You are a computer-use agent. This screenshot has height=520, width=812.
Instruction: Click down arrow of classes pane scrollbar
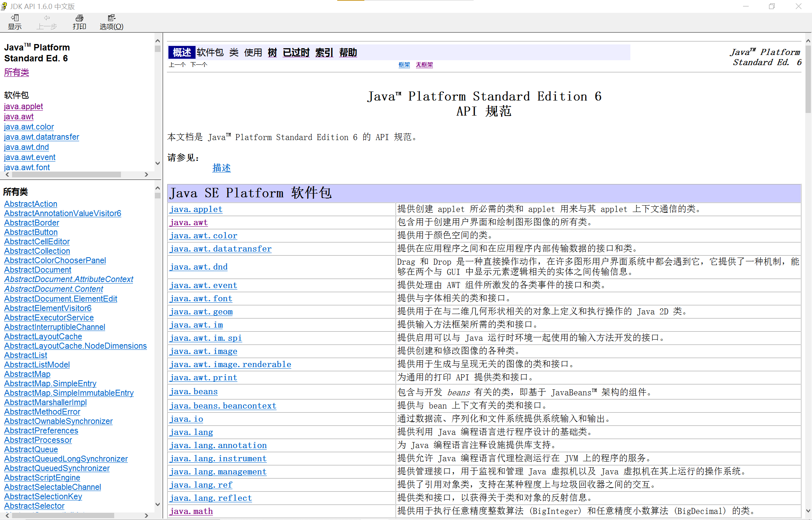click(x=158, y=504)
